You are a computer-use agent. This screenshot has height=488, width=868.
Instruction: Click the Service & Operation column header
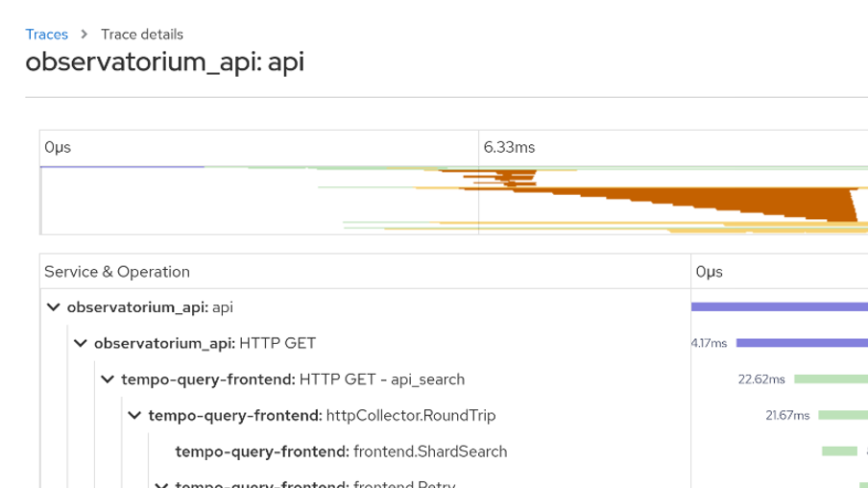[117, 272]
